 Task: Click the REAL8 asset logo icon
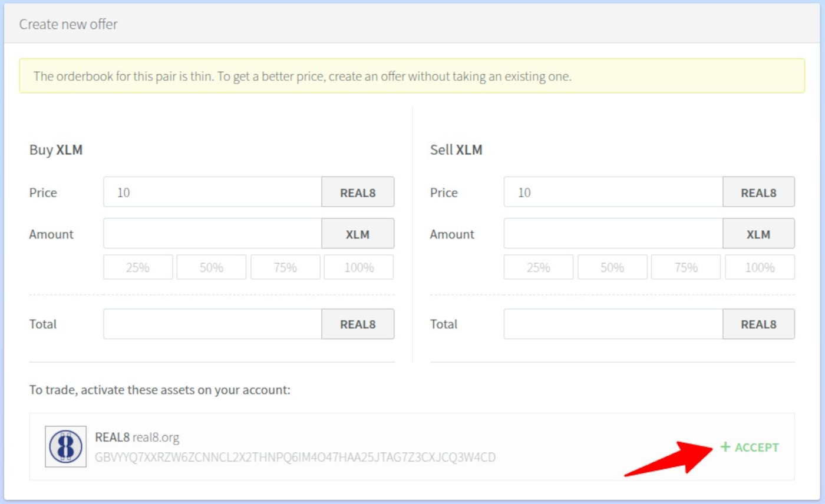(x=65, y=446)
